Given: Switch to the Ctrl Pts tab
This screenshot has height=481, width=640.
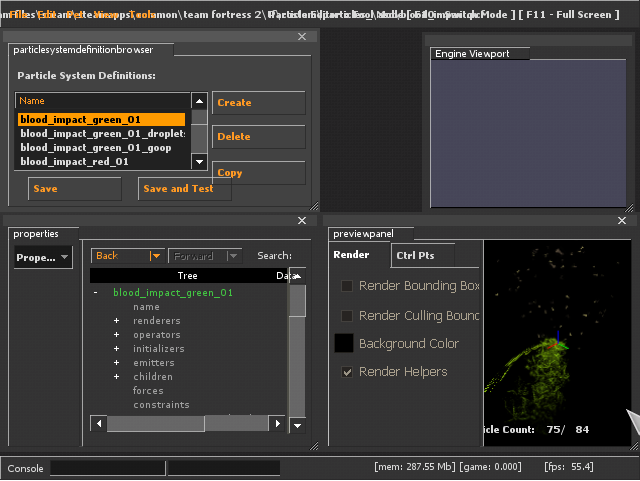Looking at the screenshot, I should 416,255.
